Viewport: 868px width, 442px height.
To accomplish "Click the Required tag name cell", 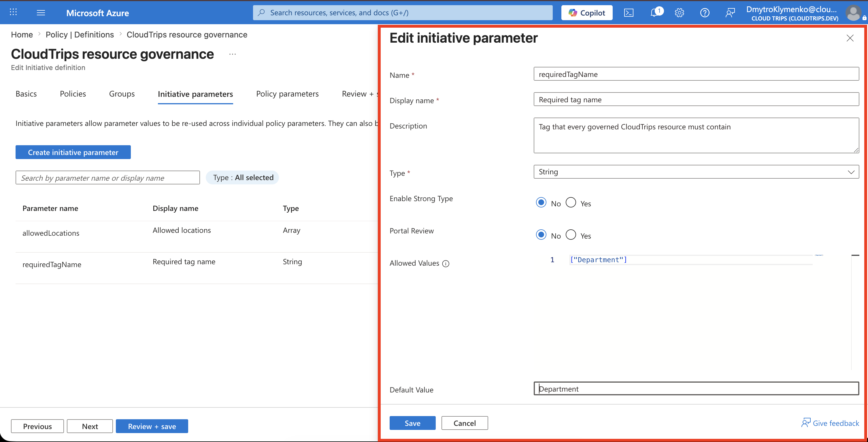I will (184, 262).
